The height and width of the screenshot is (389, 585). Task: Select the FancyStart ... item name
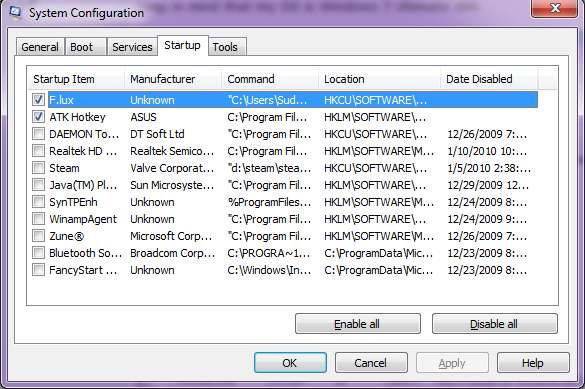[83, 270]
